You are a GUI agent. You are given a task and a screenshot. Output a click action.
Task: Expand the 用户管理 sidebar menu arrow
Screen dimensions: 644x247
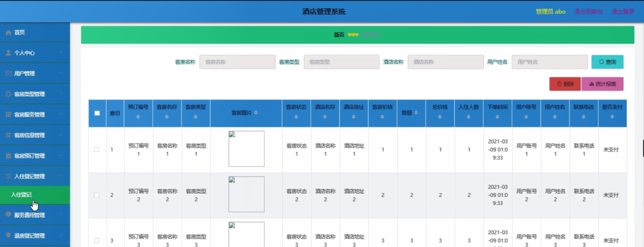pos(60,74)
